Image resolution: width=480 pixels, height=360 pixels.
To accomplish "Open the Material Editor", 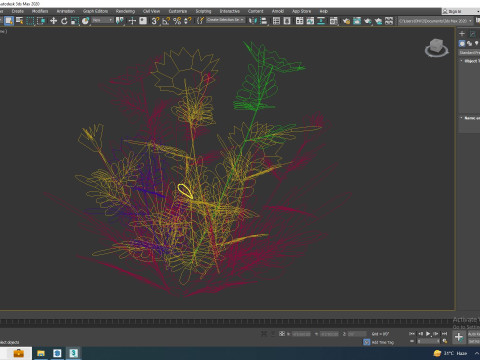I will pos(333,21).
